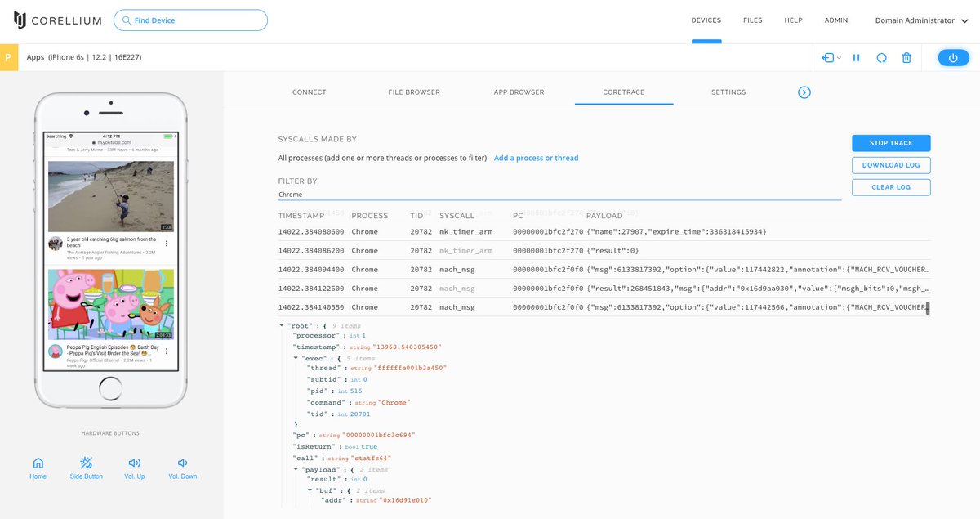Click the iPhone physical home button
The image size is (980, 519).
pos(110,387)
